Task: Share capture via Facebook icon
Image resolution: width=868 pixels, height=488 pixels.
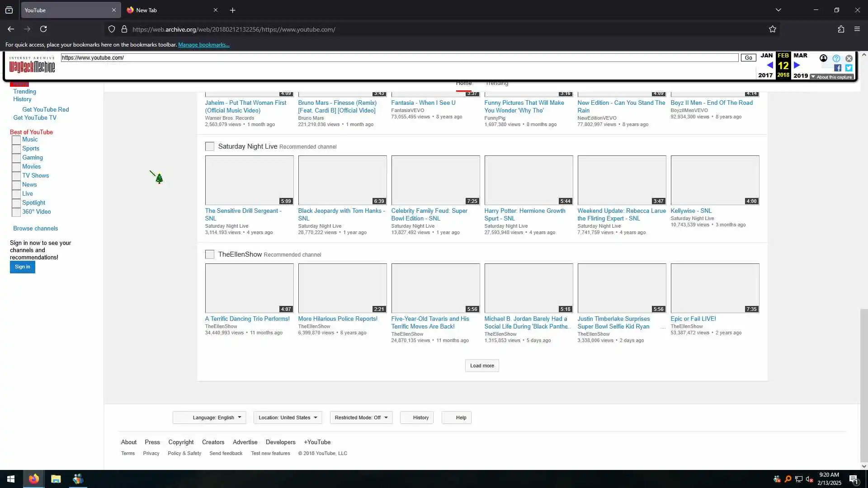Action: [837, 68]
